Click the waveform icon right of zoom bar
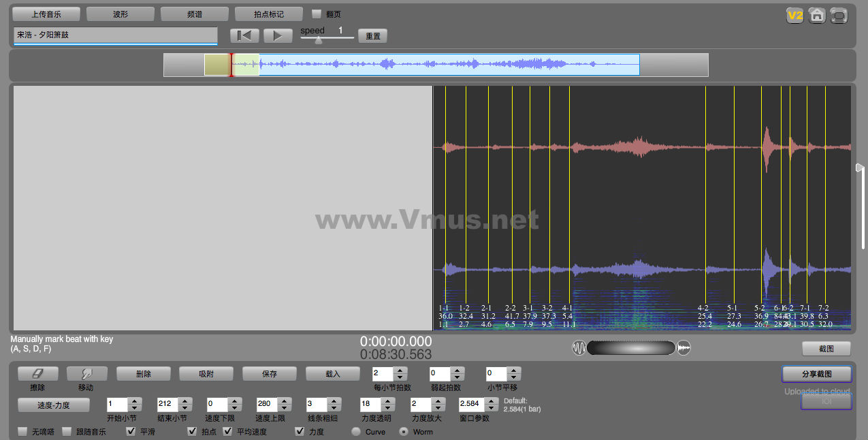Screen dimensions: 868x440 [x=684, y=348]
